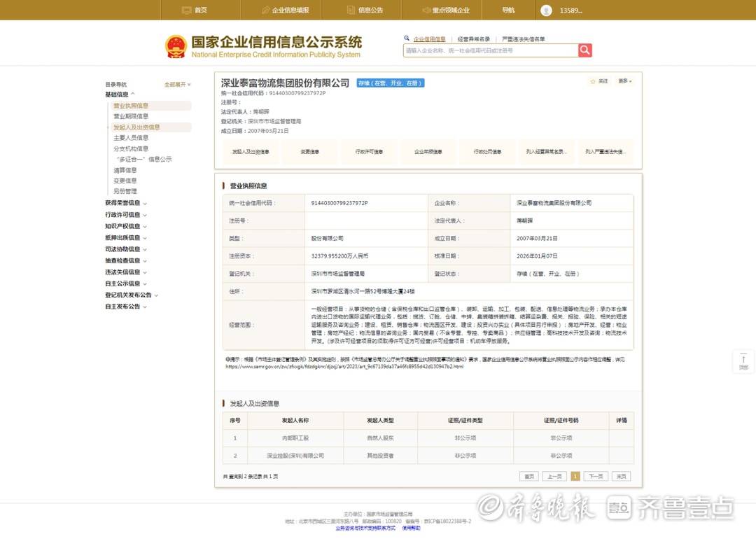
Task: Expand all via 全部展开
Action: [x=177, y=85]
